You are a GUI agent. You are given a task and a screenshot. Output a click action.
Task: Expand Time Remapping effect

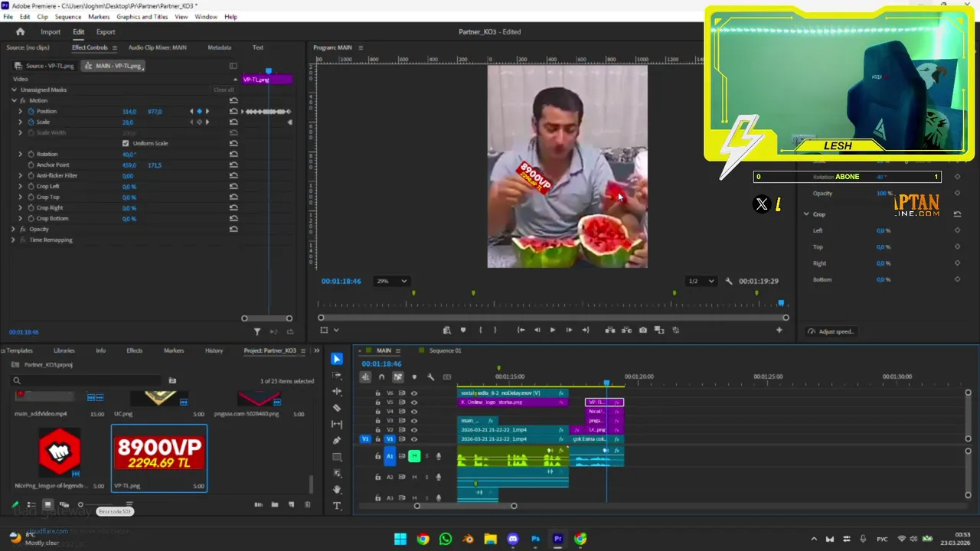[14, 240]
